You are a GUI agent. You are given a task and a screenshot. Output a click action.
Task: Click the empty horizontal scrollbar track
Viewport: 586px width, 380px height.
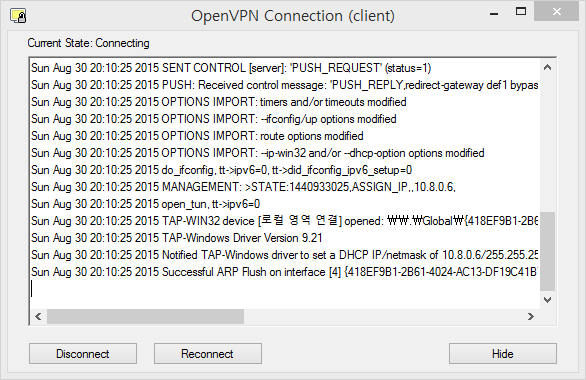pos(383,316)
